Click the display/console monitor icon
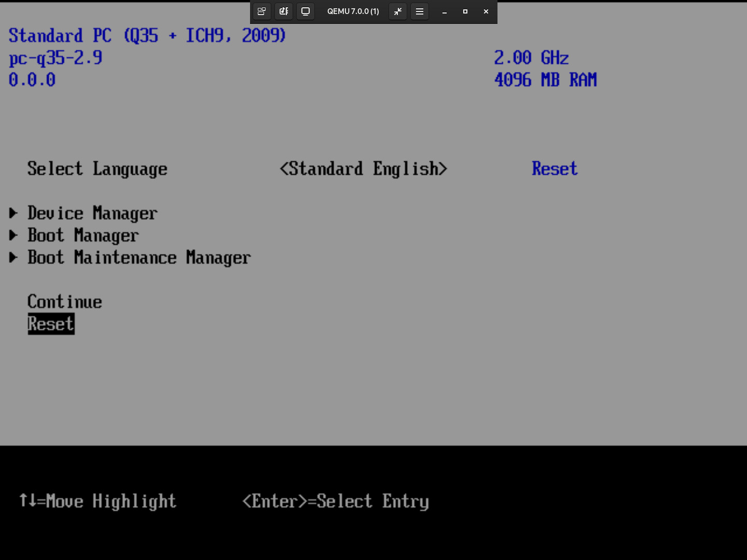This screenshot has width=747, height=560. click(306, 11)
